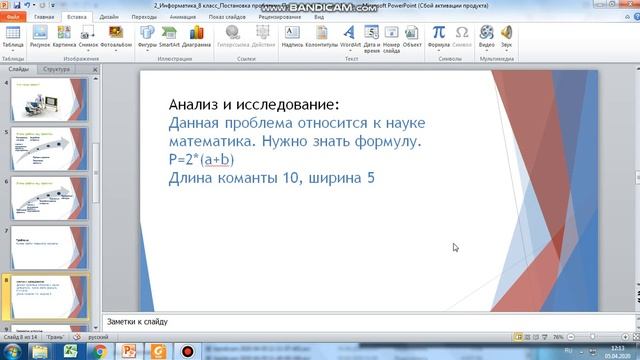640x360 pixels.
Task: Insert a table with Таблица icon
Action: [x=13, y=32]
